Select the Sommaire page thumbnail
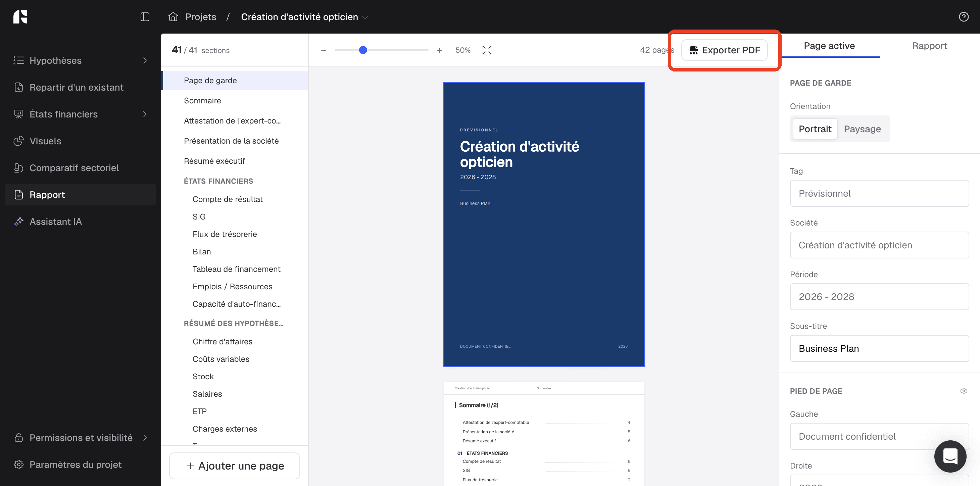This screenshot has width=980, height=486. tap(544, 434)
